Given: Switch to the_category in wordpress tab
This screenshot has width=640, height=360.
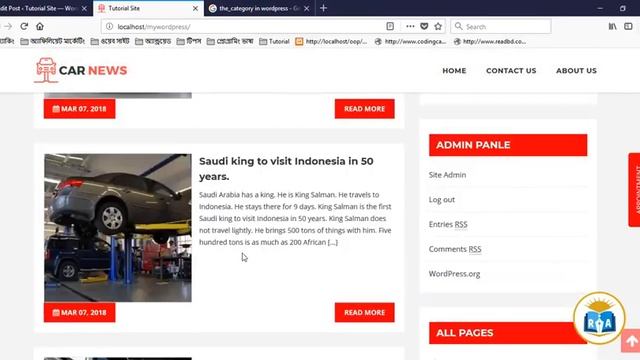Looking at the screenshot, I should click(x=258, y=8).
